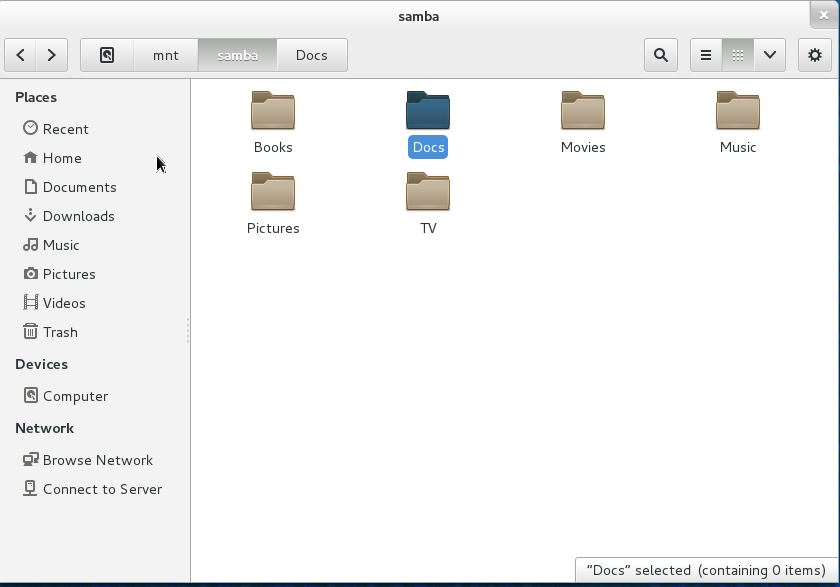Open Computer under Devices
Image resolution: width=840 pixels, height=587 pixels.
point(76,396)
